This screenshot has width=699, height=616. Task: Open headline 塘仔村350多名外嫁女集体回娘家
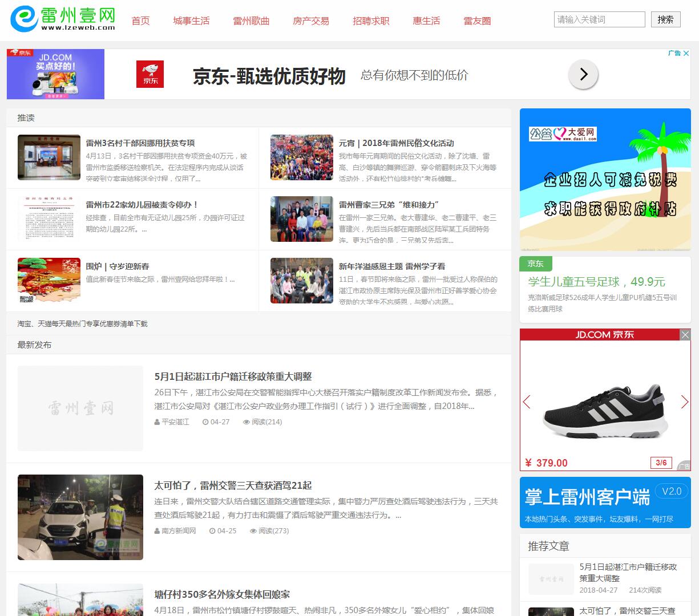(x=222, y=594)
